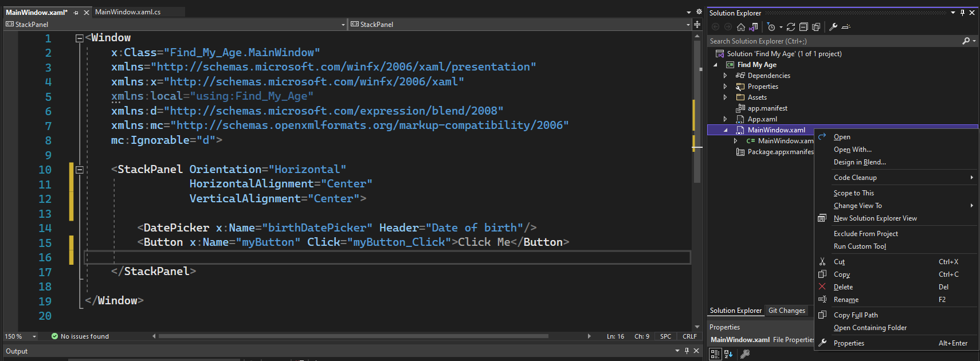Click the Show All Files icon
The width and height of the screenshot is (980, 361).
[816, 27]
